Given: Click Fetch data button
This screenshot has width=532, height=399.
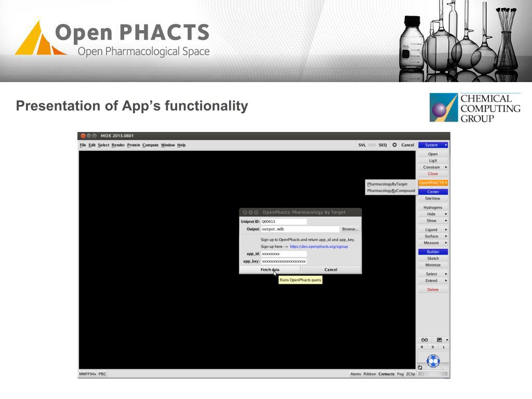Looking at the screenshot, I should point(270,270).
